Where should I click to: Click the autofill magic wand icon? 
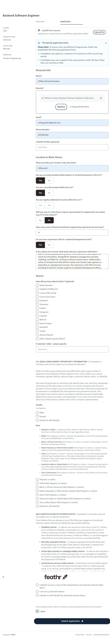pyautogui.click(x=39, y=30)
